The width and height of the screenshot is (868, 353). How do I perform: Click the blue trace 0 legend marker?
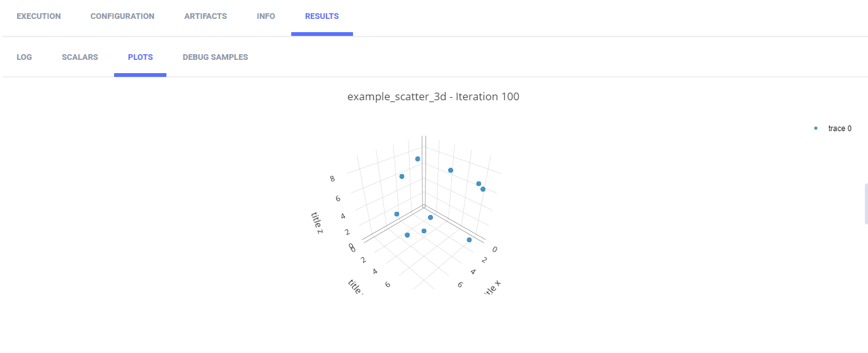[x=816, y=129]
